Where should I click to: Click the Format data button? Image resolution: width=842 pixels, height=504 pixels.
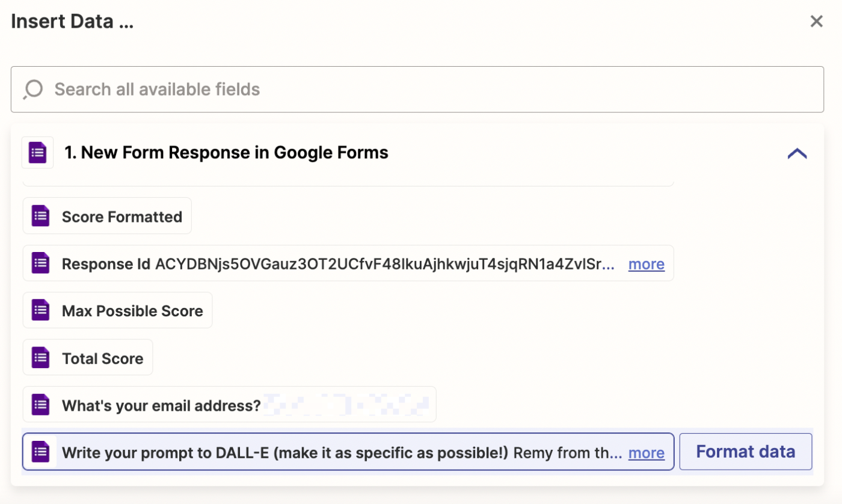pos(745,452)
